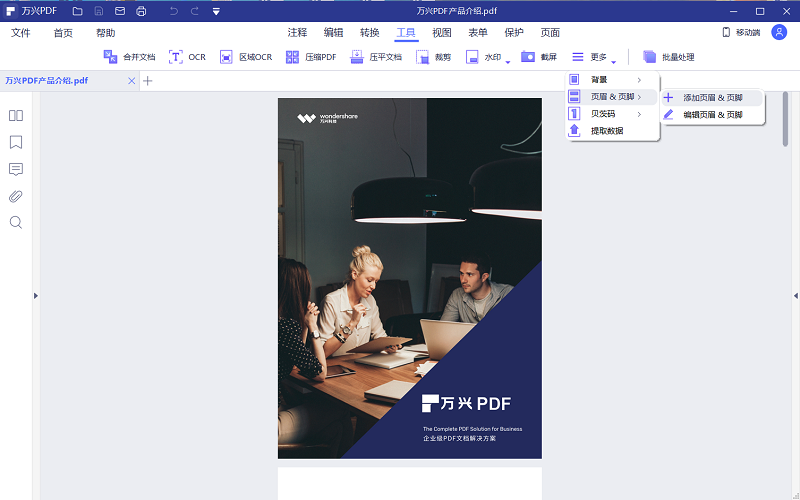Image resolution: width=800 pixels, height=500 pixels.
Task: Click the 更多 more menu button
Action: [x=589, y=57]
